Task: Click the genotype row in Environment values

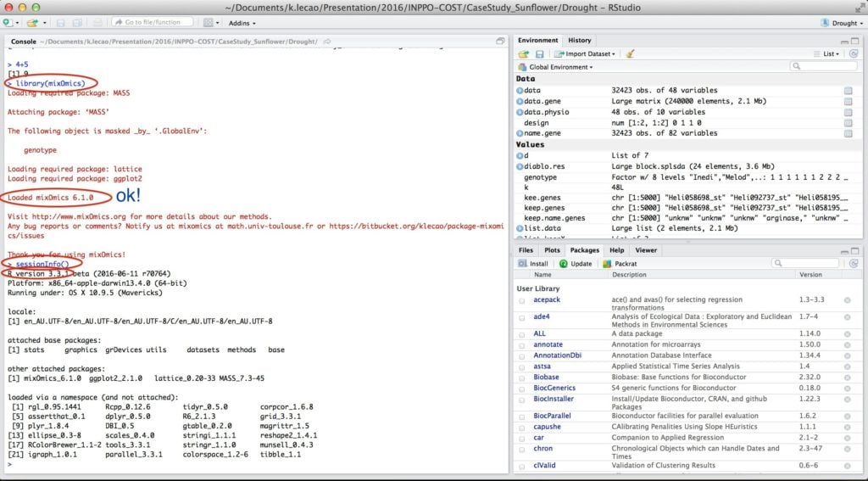Action: 688,177
